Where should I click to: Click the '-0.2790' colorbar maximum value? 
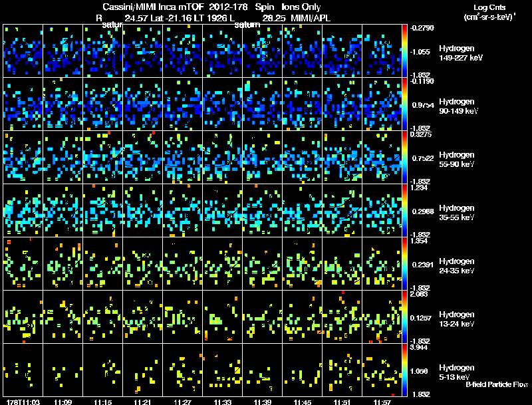422,28
